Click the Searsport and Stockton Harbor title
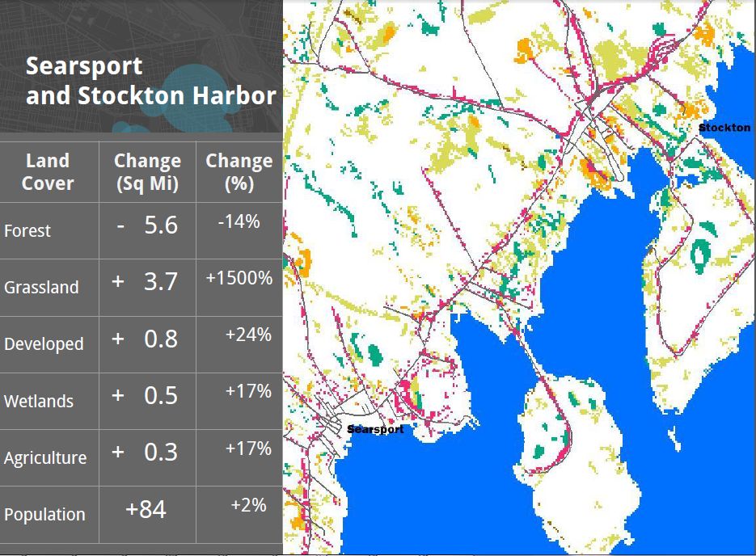The height and width of the screenshot is (556, 756). [x=150, y=81]
